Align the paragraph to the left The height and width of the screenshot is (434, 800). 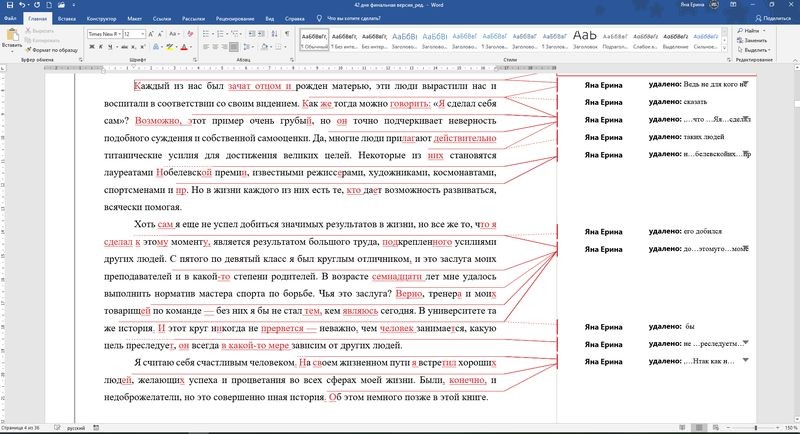206,47
